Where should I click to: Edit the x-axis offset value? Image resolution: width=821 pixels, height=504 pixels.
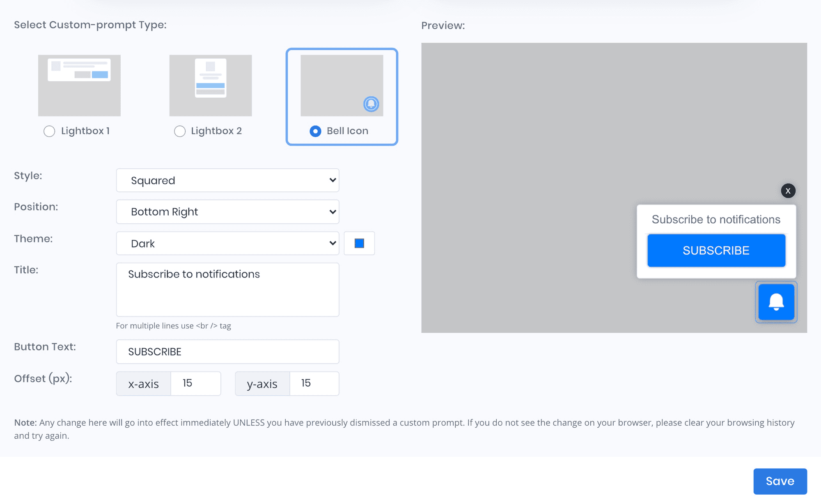coord(196,383)
